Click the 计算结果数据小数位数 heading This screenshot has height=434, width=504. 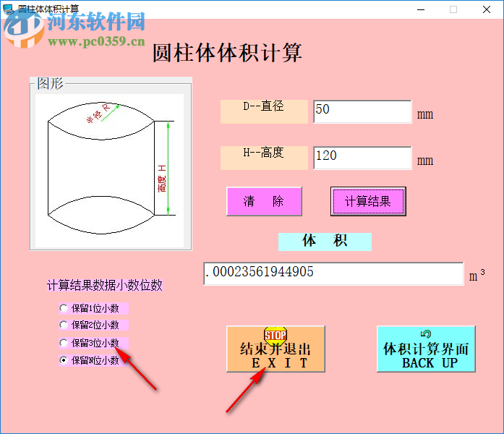tap(105, 285)
